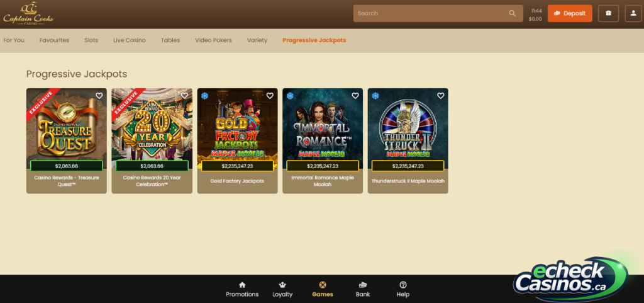The image size is (644, 303).
Task: Click the Immortal Romance Maple Moolah title
Action: [x=323, y=181]
